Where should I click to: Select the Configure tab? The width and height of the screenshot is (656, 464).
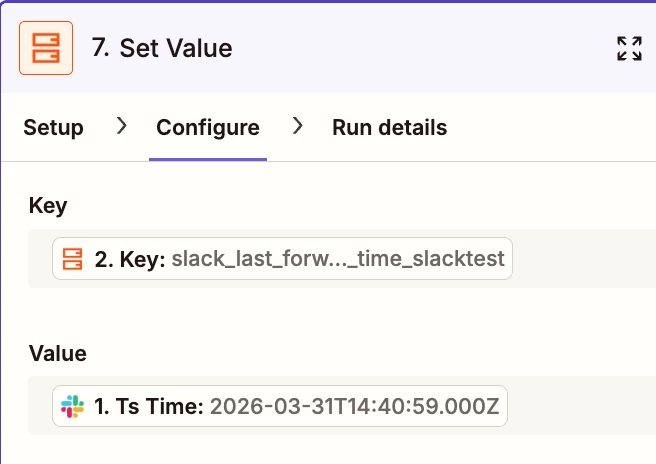pos(208,128)
